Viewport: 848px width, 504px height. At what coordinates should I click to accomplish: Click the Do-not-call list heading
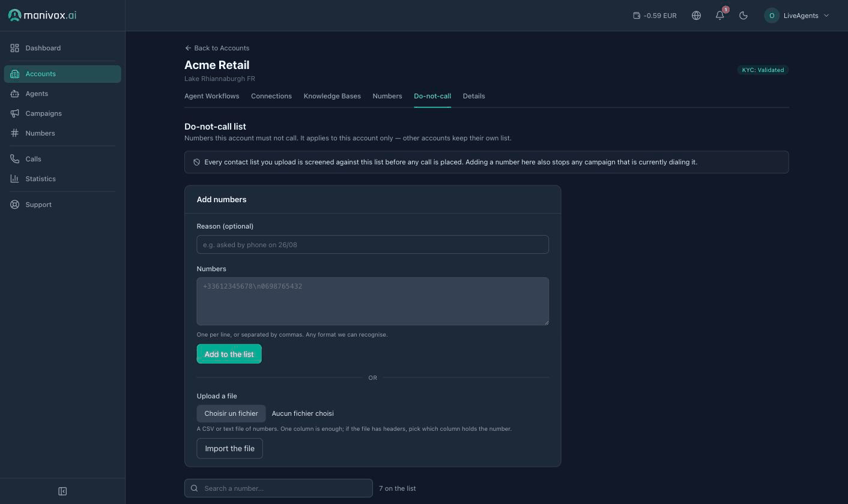coord(215,127)
